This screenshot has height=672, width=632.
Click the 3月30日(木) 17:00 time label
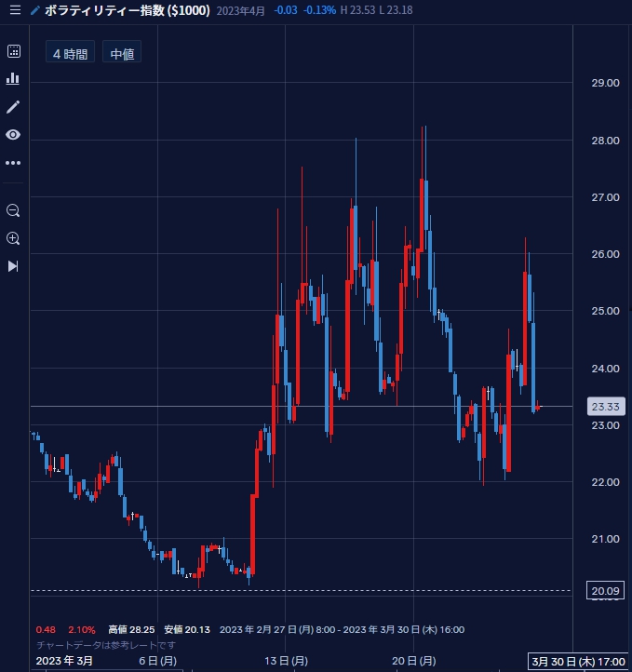pyautogui.click(x=579, y=661)
